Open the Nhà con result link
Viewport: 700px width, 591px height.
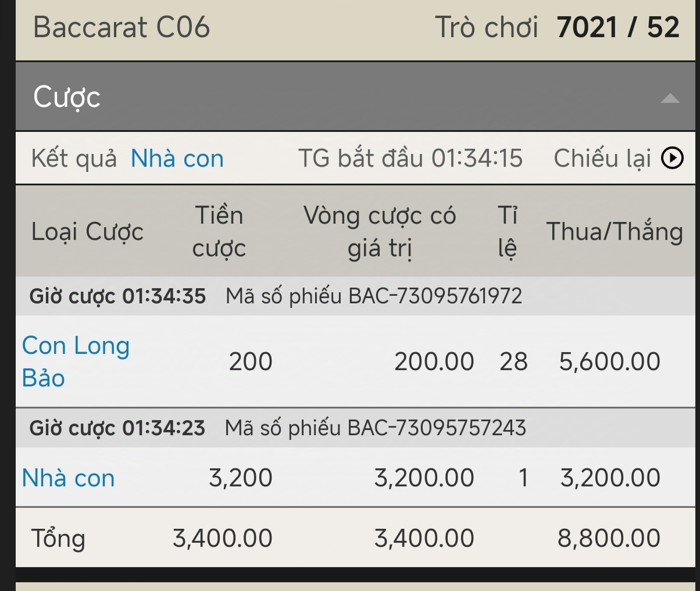click(177, 159)
